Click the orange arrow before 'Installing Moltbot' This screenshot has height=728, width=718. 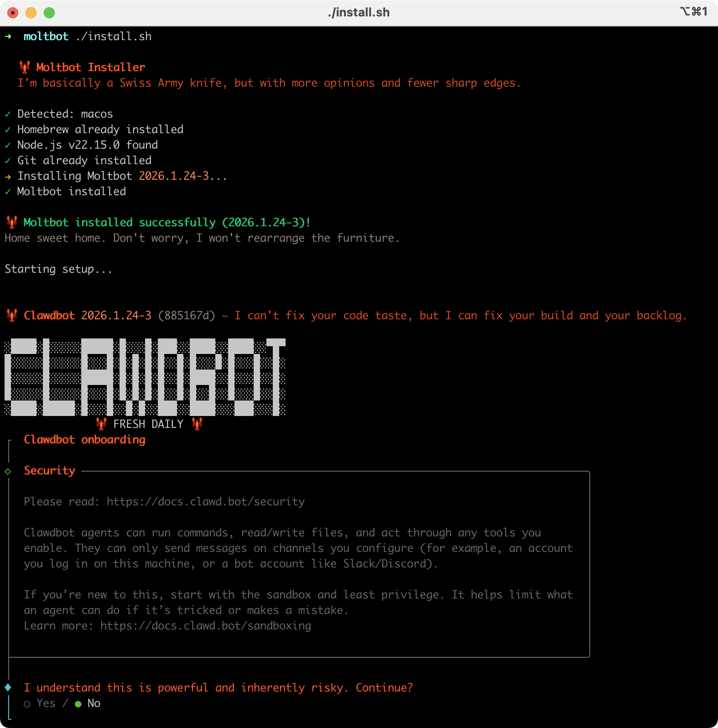[x=8, y=176]
